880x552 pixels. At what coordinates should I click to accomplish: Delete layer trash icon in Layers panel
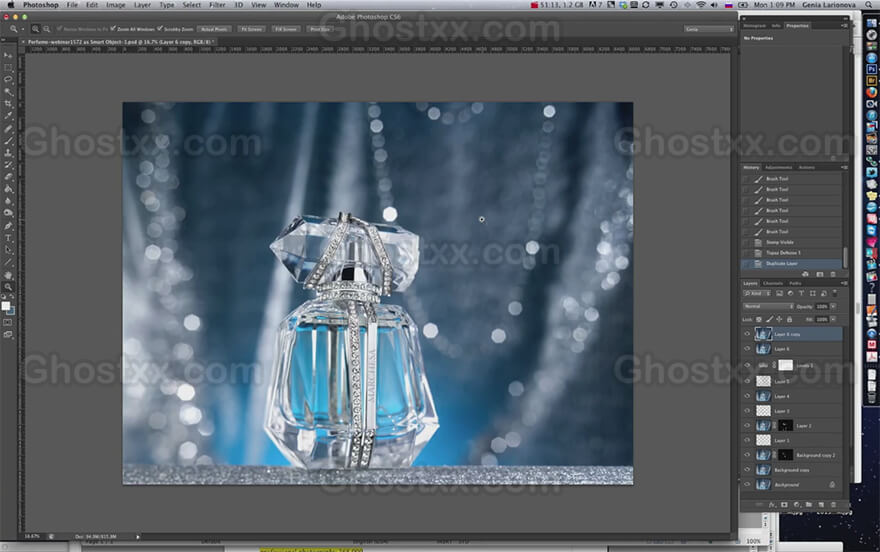833,505
